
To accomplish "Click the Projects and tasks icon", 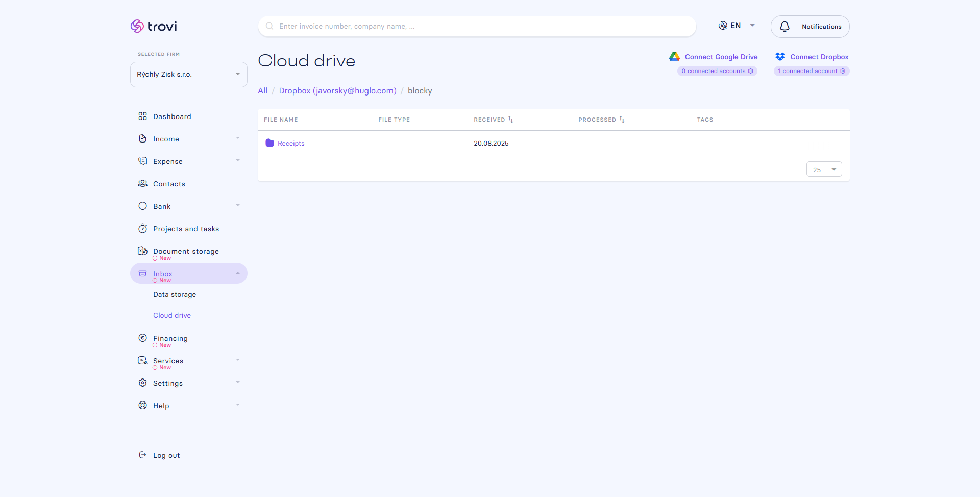I will pyautogui.click(x=142, y=229).
